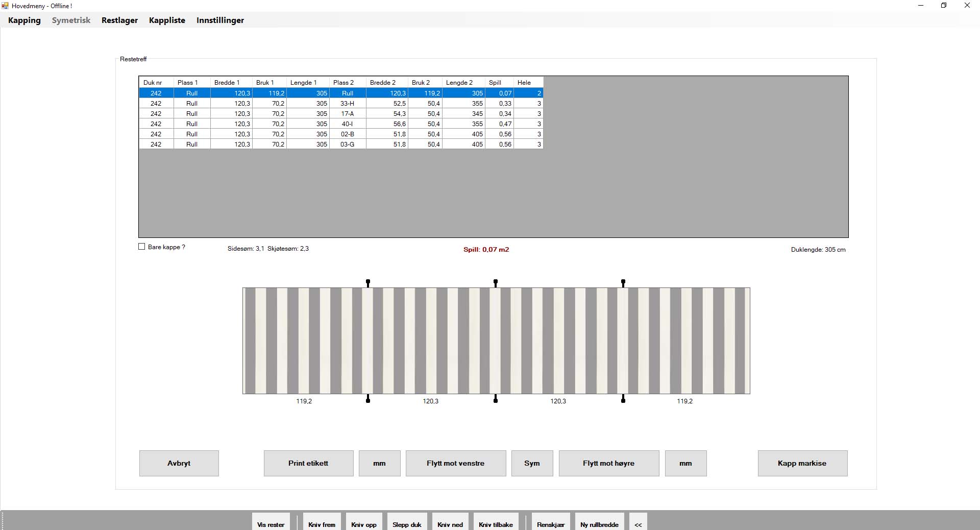980x530 pixels.
Task: Click Flytt mot høyre button
Action: click(608, 463)
